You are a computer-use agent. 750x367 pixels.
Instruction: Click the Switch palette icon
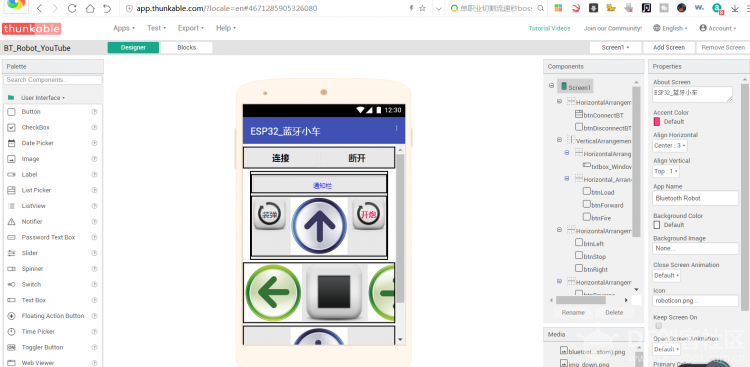[x=11, y=284]
